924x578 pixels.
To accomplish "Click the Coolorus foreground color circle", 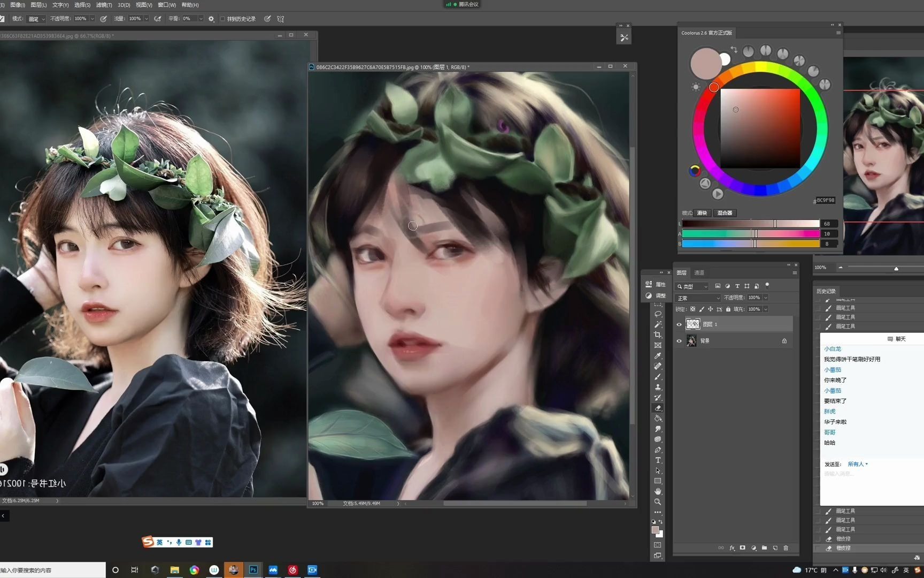I will pos(706,64).
